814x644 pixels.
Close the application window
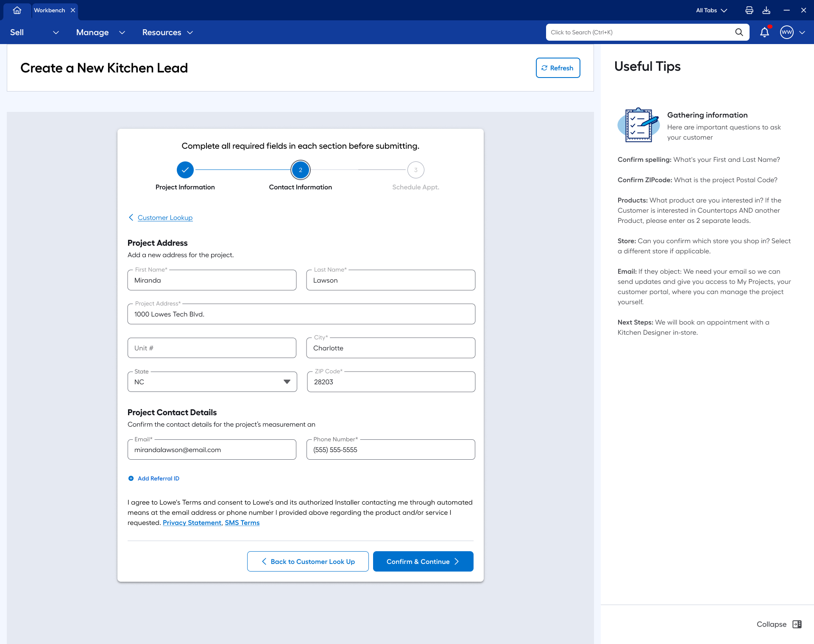[803, 10]
